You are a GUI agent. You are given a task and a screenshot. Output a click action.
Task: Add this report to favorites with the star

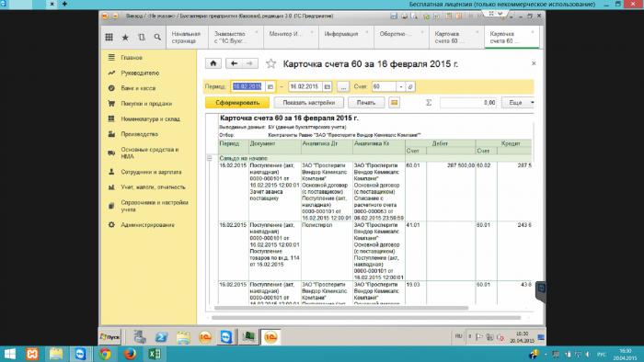[x=270, y=63]
